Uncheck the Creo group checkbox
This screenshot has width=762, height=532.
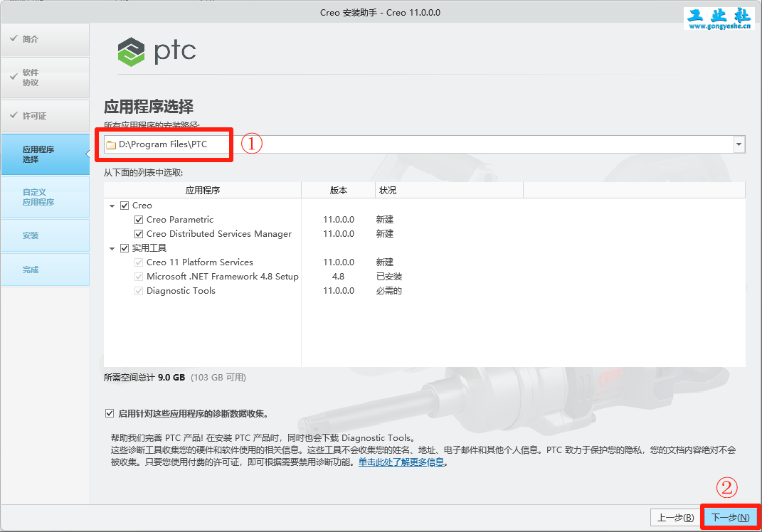pos(125,206)
